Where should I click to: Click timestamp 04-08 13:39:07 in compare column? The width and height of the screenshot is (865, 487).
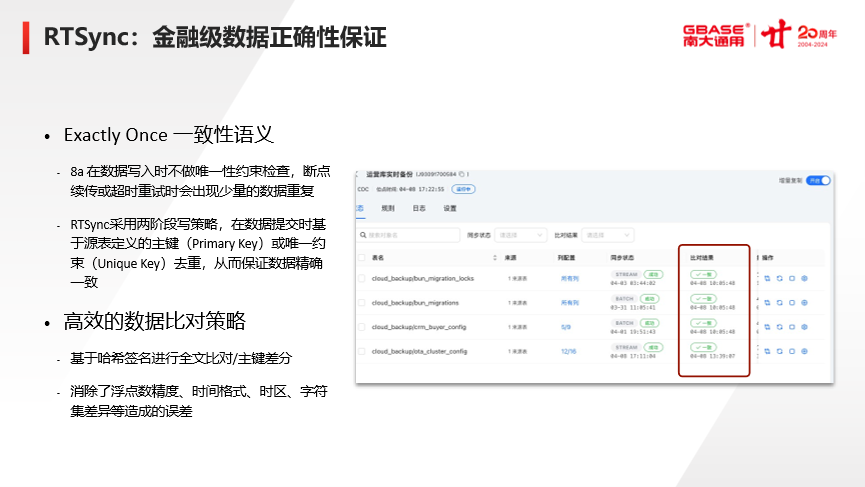(x=712, y=356)
